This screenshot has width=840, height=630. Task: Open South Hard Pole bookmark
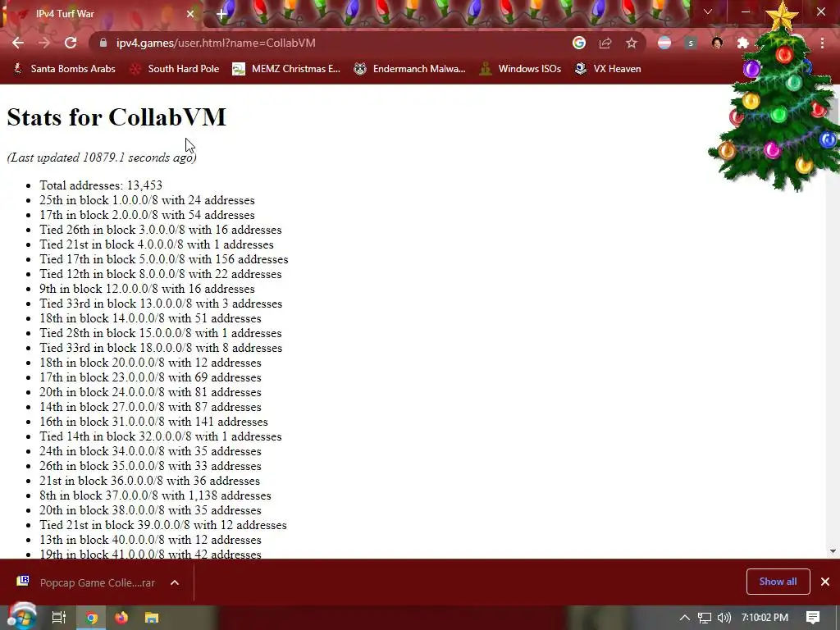[x=175, y=69]
